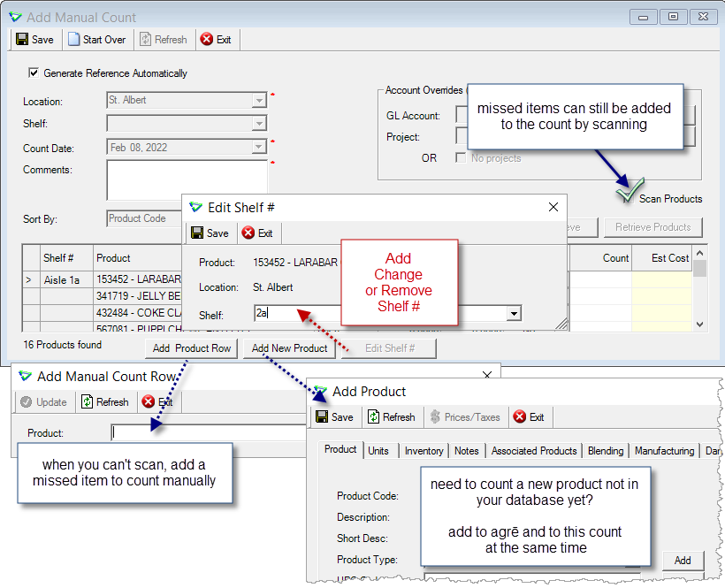Click Refresh icon in Add Manual Count Row

pyautogui.click(x=87, y=401)
